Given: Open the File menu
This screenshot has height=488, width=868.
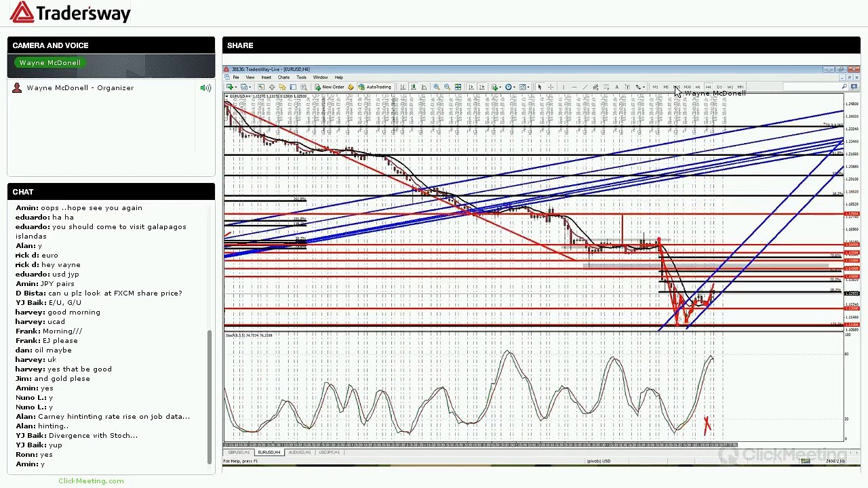Looking at the screenshot, I should (236, 77).
